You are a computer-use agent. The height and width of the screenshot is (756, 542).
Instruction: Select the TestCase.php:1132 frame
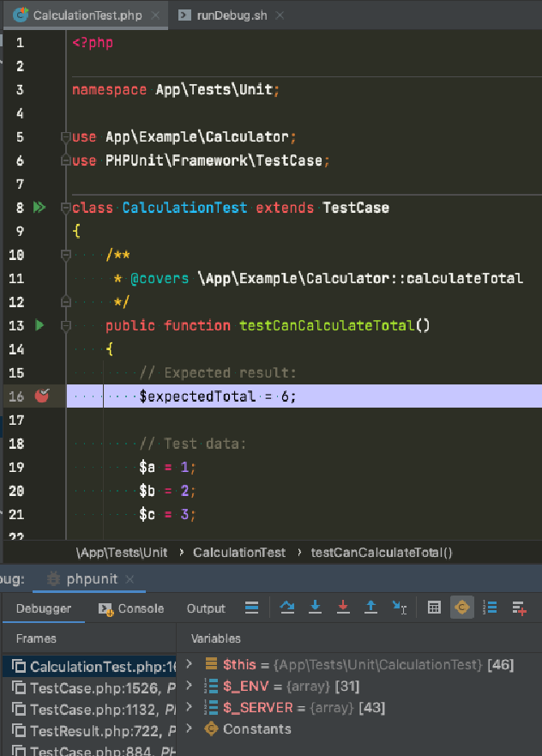pyautogui.click(x=89, y=709)
